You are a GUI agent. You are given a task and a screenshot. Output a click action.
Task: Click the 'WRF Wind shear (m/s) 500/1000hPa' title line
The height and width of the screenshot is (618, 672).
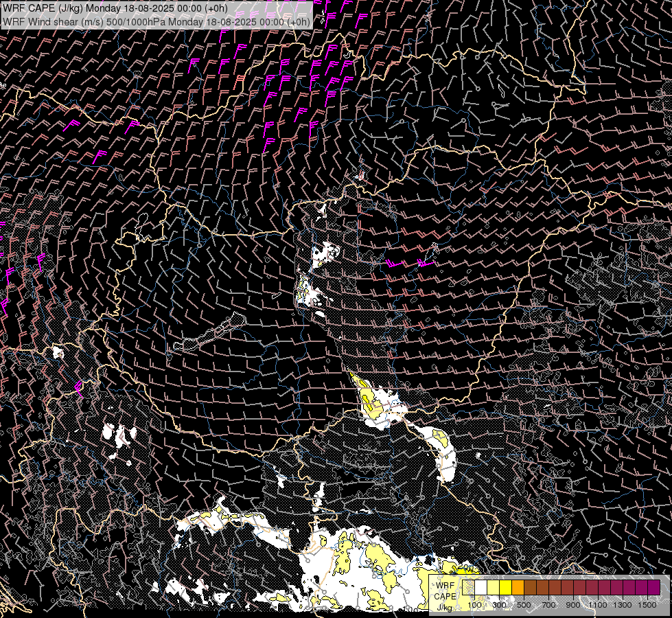156,22
